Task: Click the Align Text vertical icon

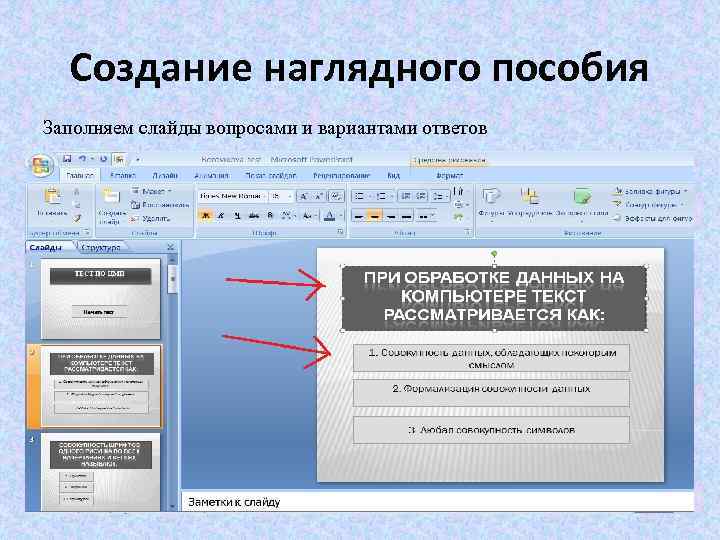Action: click(x=459, y=204)
